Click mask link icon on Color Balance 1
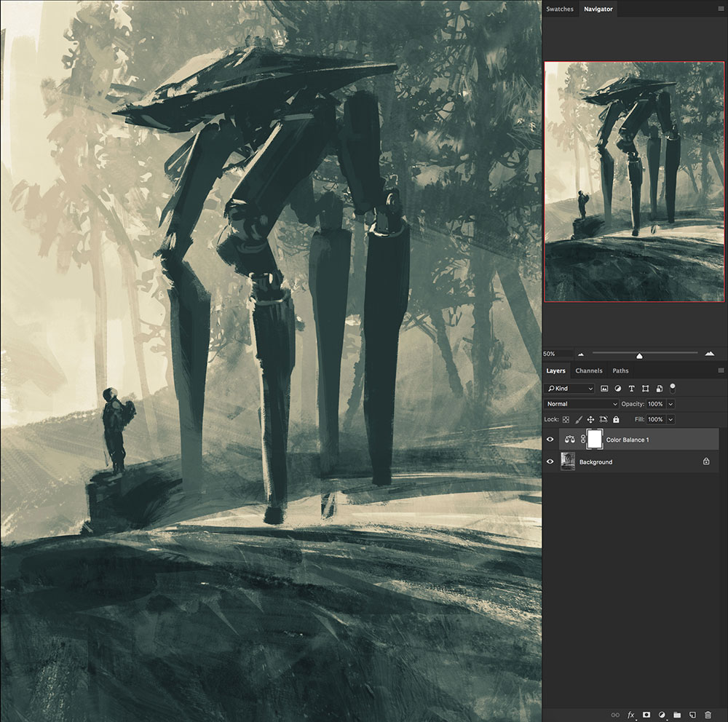 582,439
